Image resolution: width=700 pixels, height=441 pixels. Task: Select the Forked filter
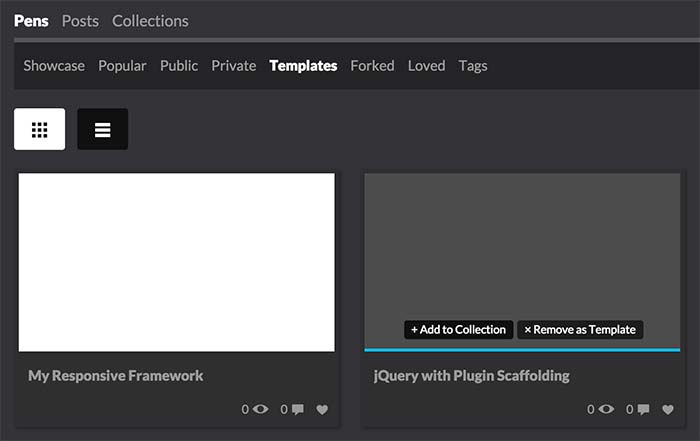click(372, 66)
